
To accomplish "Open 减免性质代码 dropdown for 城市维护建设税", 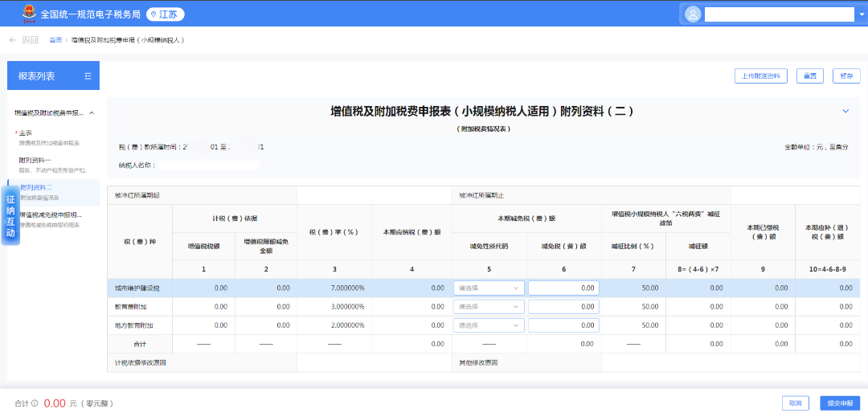I will click(x=489, y=288).
